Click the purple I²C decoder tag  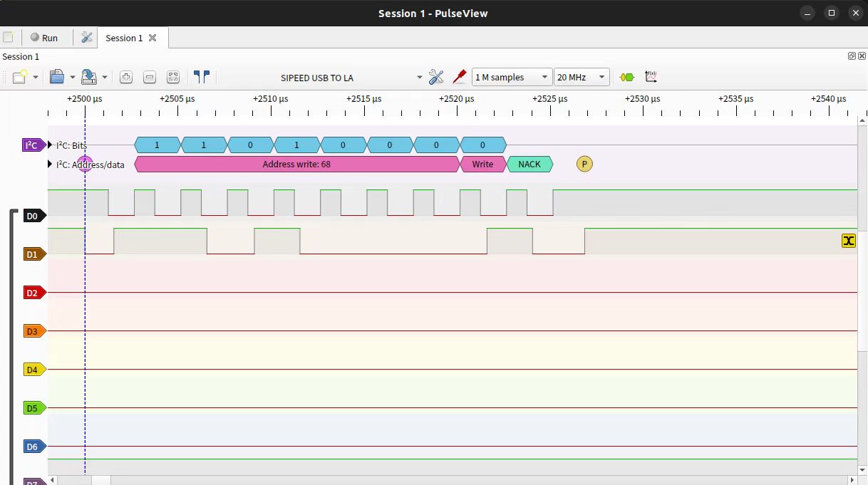tap(32, 145)
